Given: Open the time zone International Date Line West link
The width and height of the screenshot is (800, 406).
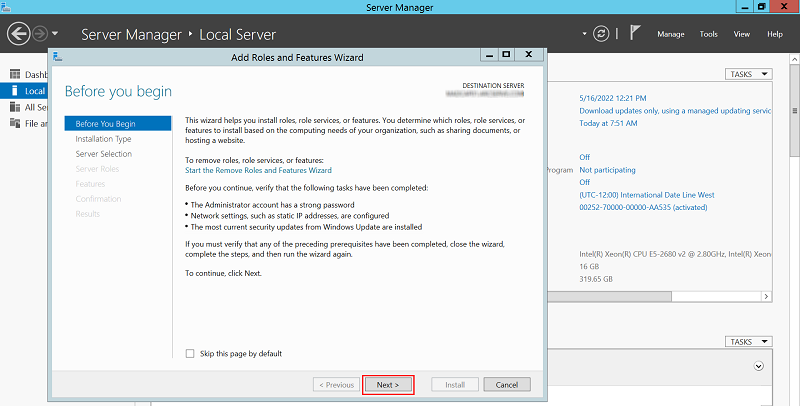Looking at the screenshot, I should (x=646, y=195).
